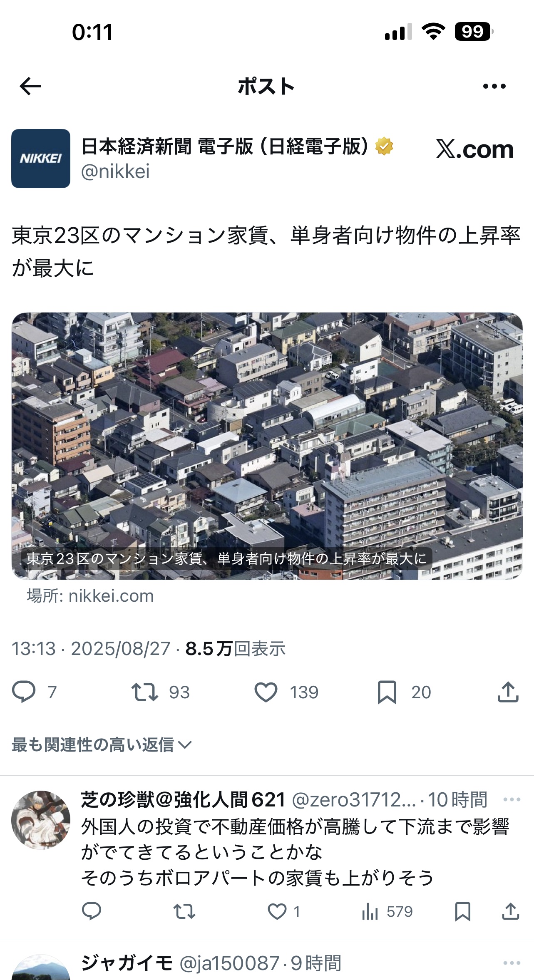Bookmark the Nikkei post with 20 bookmarks
Viewport: 534px width, 980px height.
click(x=387, y=692)
